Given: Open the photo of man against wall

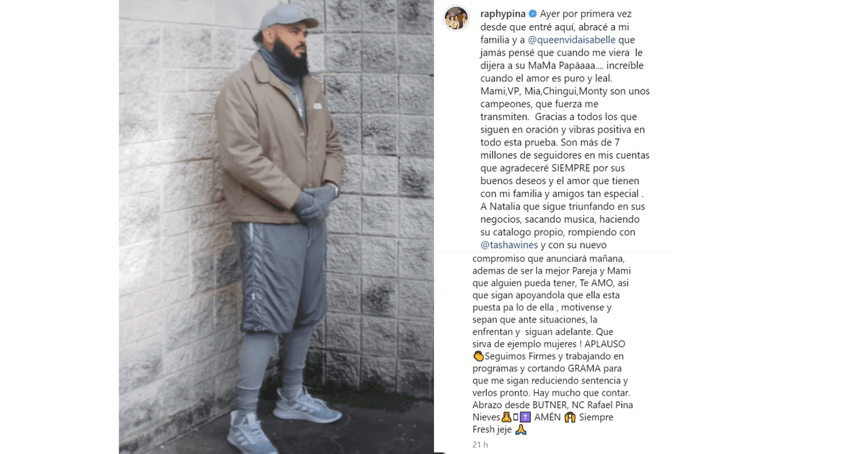Looking at the screenshot, I should pyautogui.click(x=276, y=227).
